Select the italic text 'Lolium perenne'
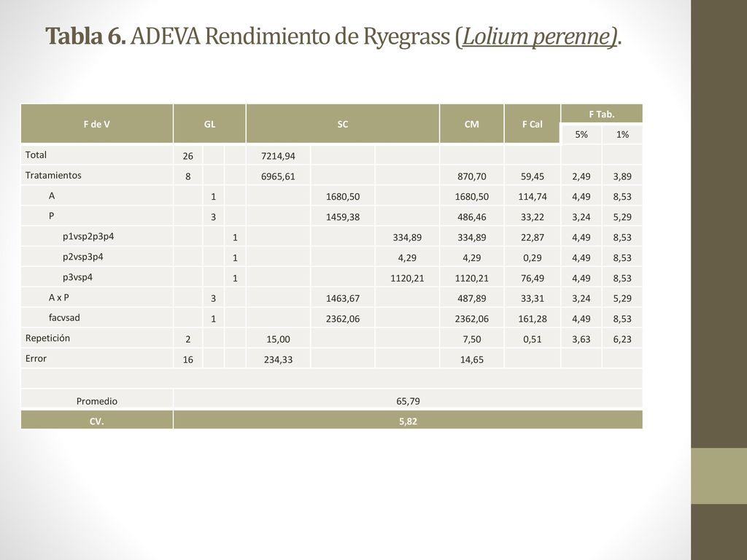This screenshot has width=747, height=560. [536, 38]
